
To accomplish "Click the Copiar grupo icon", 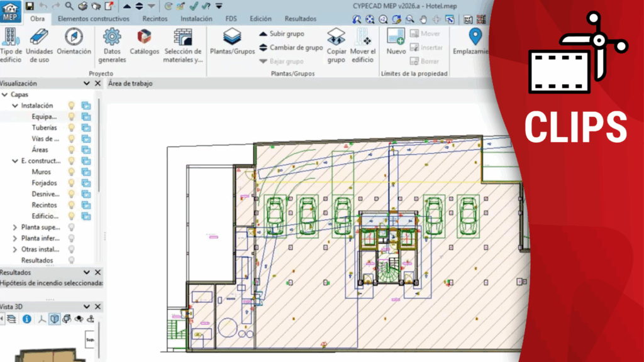I will click(x=336, y=38).
